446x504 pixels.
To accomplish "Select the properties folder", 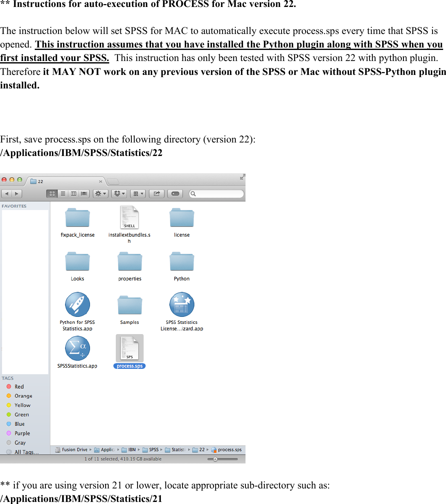I will [130, 261].
